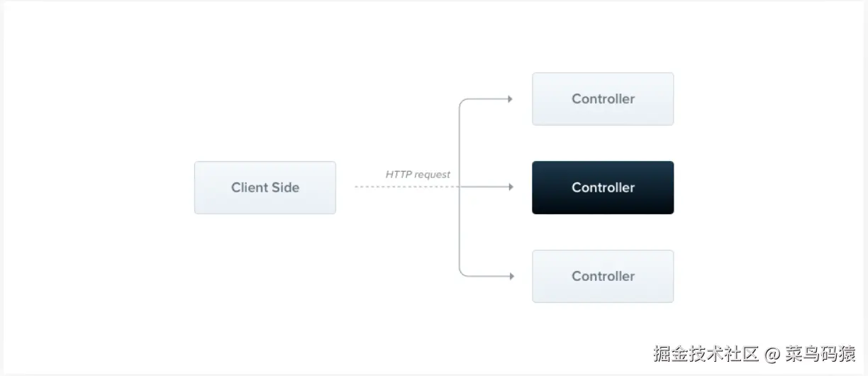Click arrowhead pointing to dark Controller
Image resolution: width=868 pixels, height=376 pixels.
click(x=510, y=187)
